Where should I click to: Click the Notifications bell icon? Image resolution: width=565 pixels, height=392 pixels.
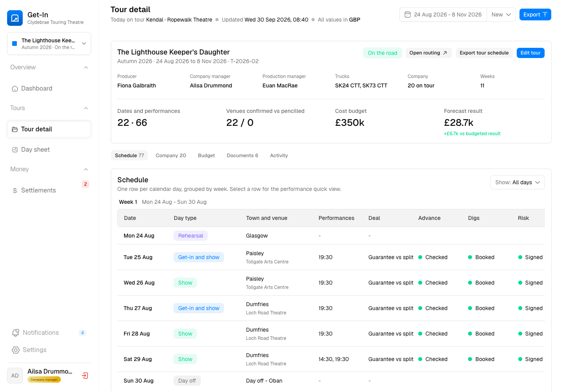16,333
